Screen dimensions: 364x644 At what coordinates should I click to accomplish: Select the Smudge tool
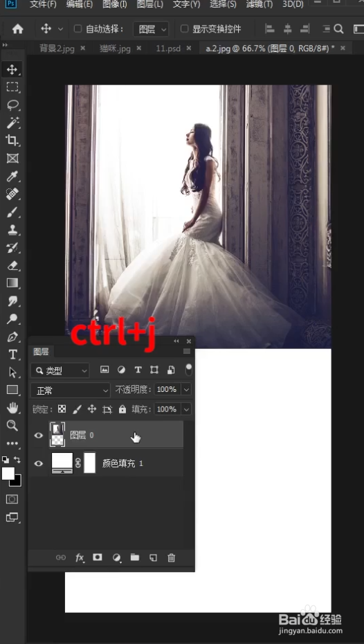[x=12, y=301]
